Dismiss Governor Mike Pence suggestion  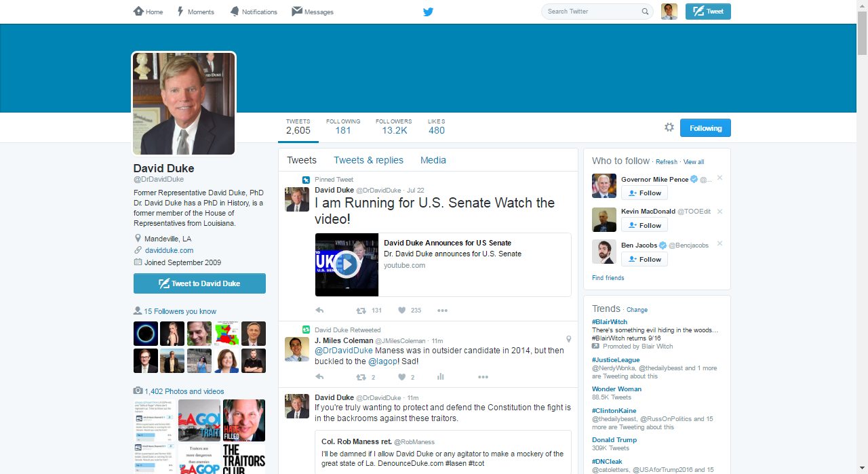point(720,178)
